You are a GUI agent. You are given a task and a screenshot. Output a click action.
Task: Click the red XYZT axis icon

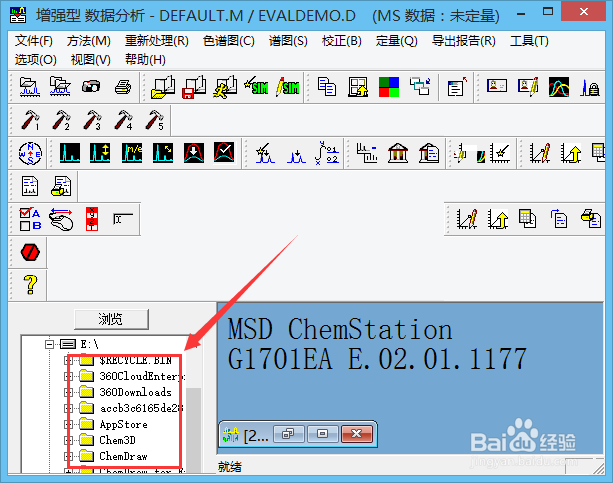click(92, 219)
